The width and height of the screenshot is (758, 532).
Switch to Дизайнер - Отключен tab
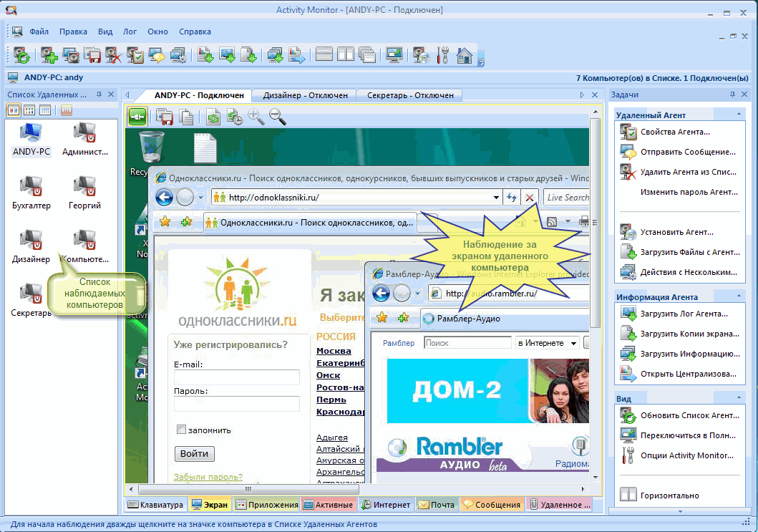pos(305,95)
